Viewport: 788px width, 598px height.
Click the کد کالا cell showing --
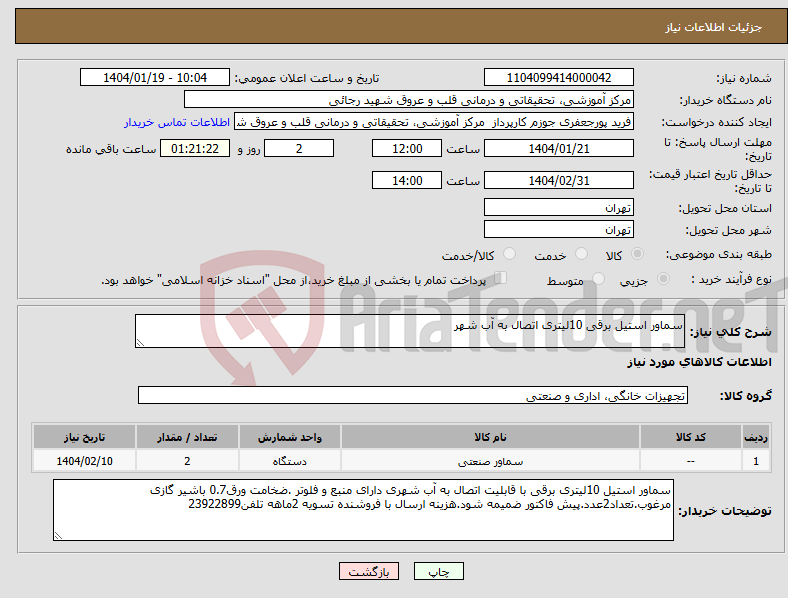691,461
